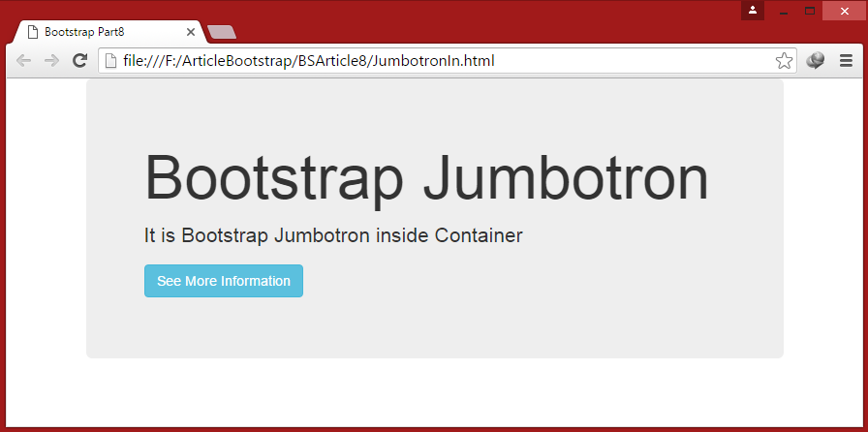Open the Chrome user profile button
The image size is (868, 432).
[753, 11]
